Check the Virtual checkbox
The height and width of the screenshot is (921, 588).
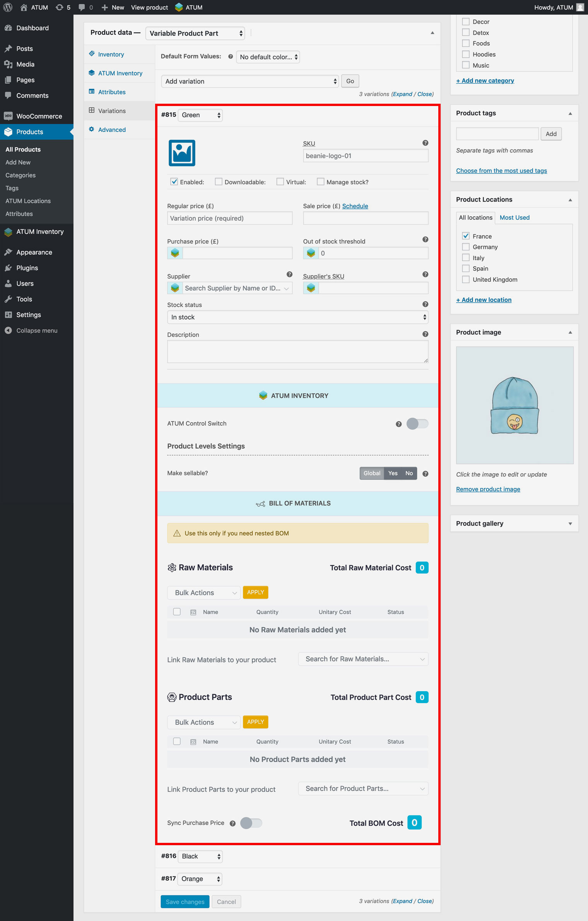pos(280,181)
